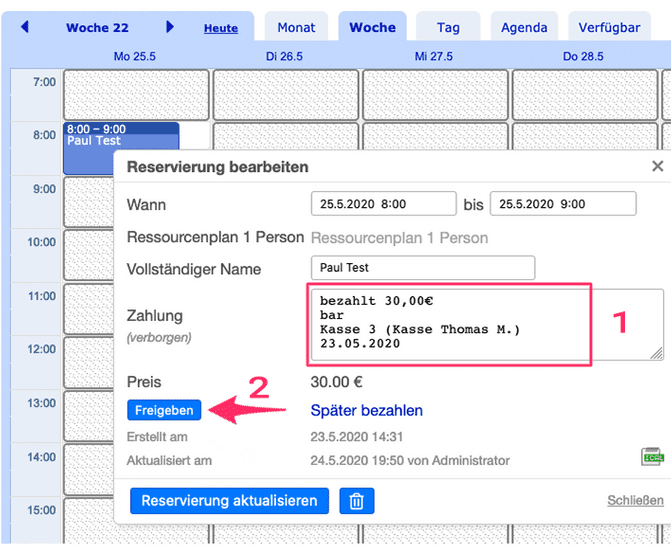Screen dimensions: 671x549
Task: Close the Reservierung bearbeiten dialog
Action: click(658, 166)
